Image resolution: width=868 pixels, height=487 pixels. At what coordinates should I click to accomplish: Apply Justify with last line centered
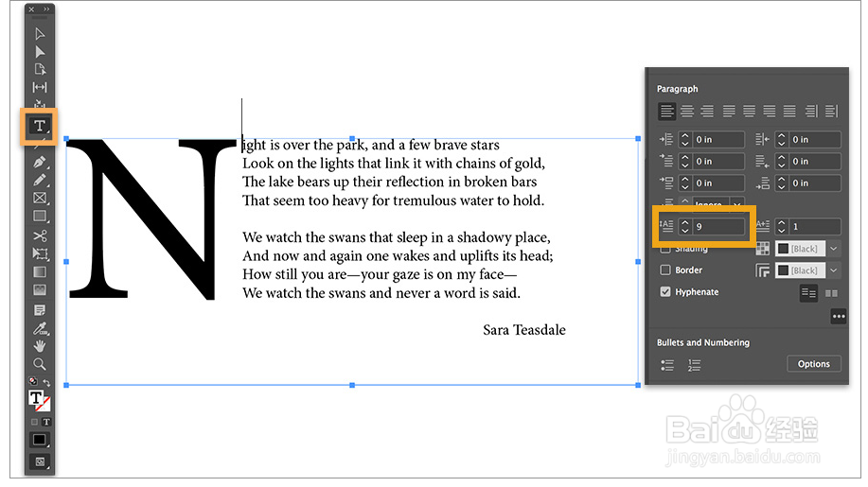(749, 111)
